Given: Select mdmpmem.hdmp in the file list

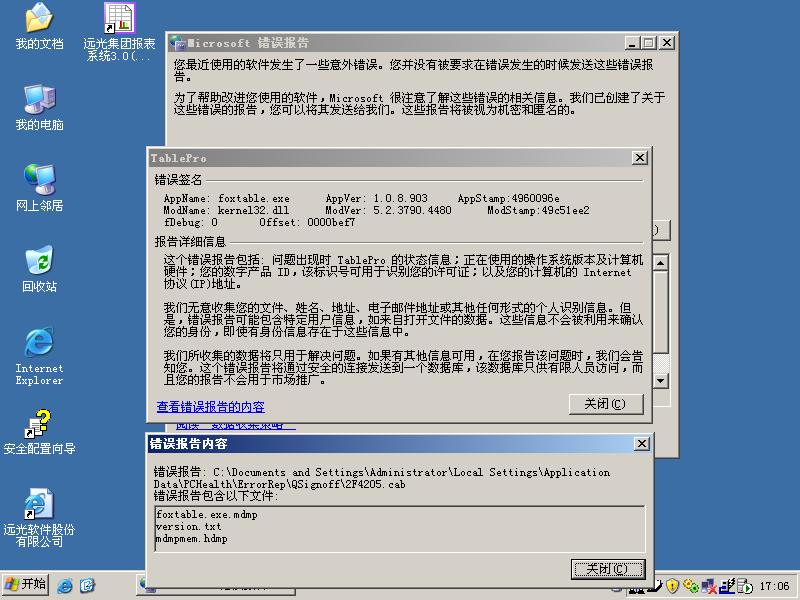Looking at the screenshot, I should coord(192,539).
